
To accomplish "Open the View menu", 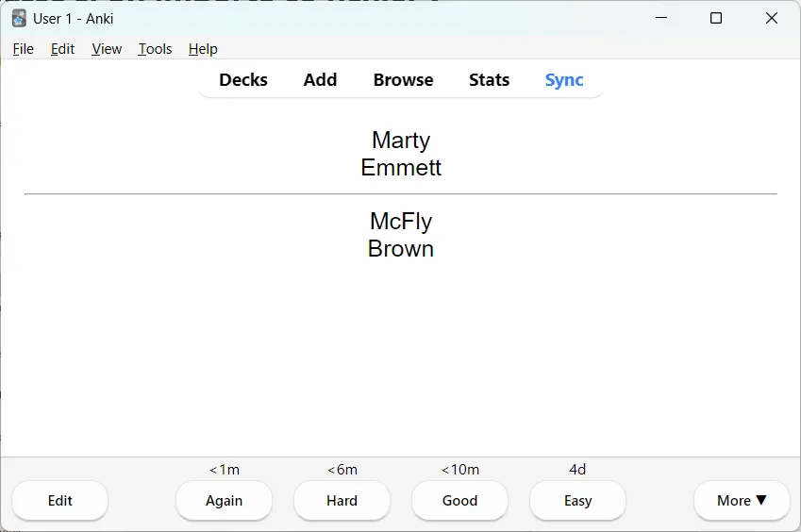I will click(107, 49).
